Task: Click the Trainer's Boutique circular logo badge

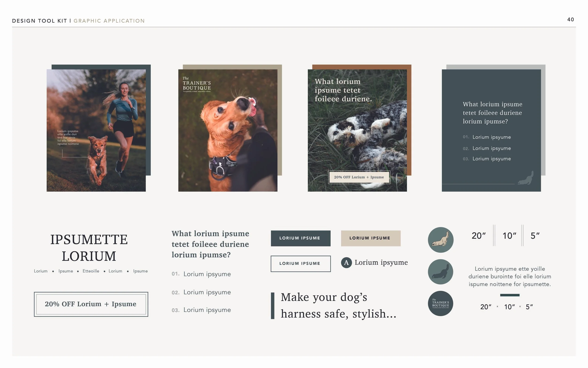Action: (441, 303)
